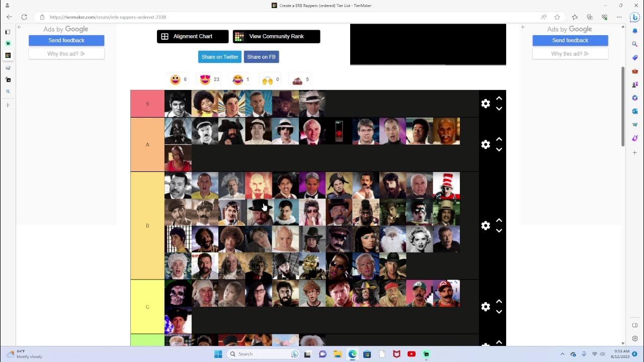Open YouTube icon on the taskbar
The height and width of the screenshot is (362, 644).
point(412,354)
